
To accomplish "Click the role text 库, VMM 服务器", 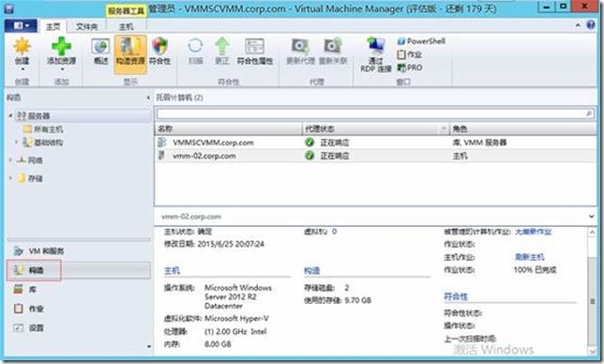I will [479, 143].
